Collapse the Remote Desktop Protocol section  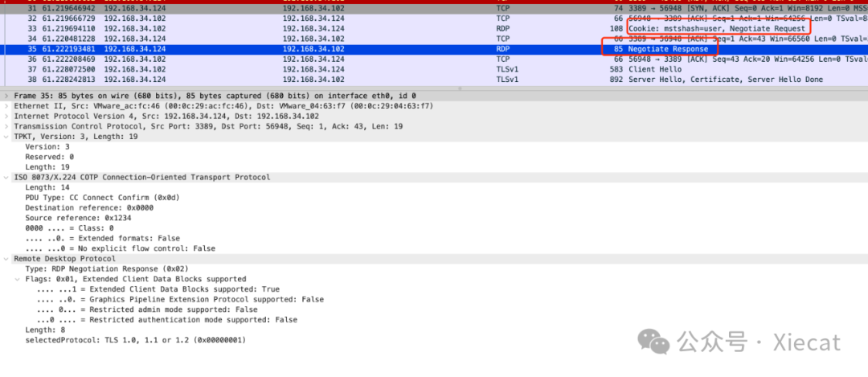tap(7, 259)
